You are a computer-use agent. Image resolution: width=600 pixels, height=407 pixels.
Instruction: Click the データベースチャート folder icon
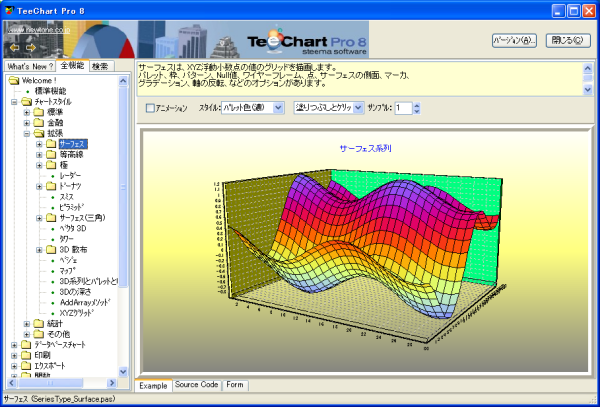pos(26,345)
